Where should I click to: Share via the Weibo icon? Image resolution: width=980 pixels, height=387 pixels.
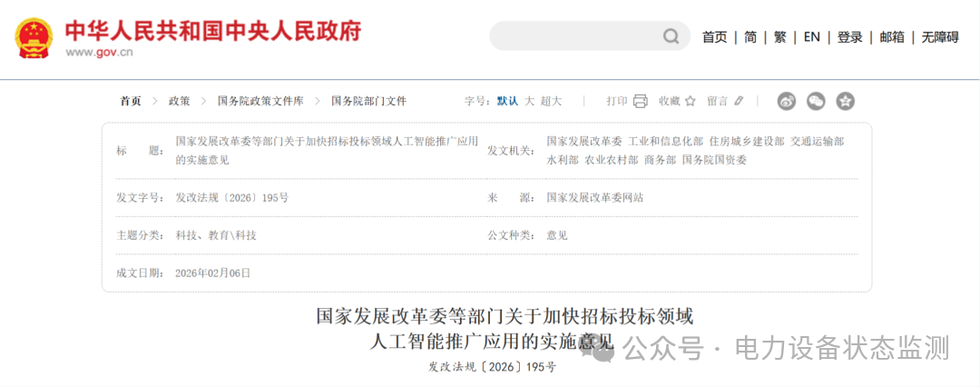(786, 101)
